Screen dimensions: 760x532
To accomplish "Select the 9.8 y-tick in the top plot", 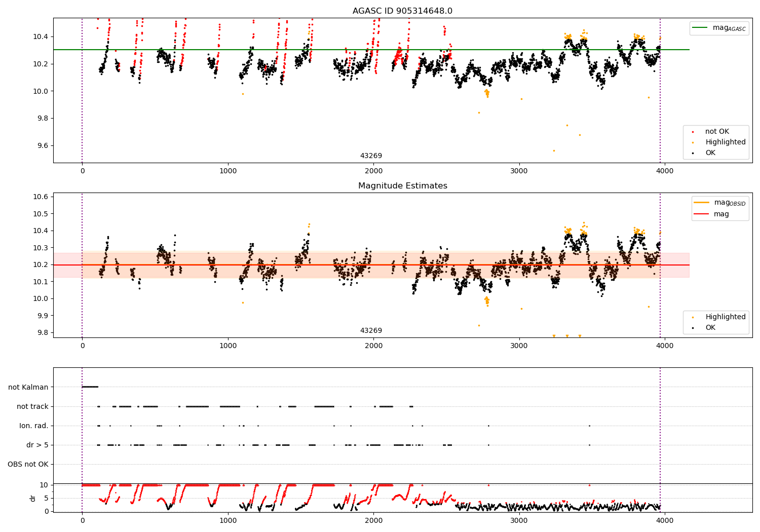I will pyautogui.click(x=43, y=118).
